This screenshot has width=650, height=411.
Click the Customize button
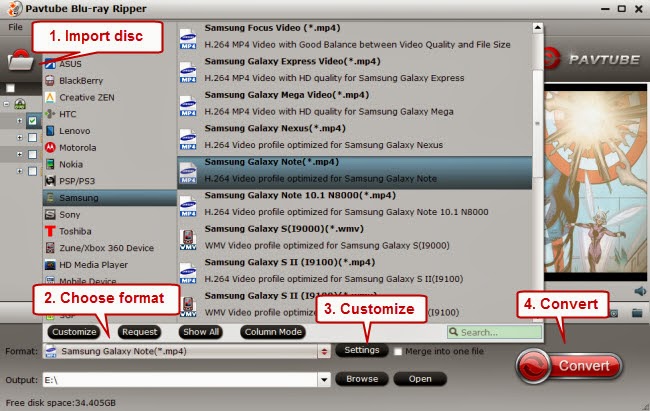click(74, 332)
